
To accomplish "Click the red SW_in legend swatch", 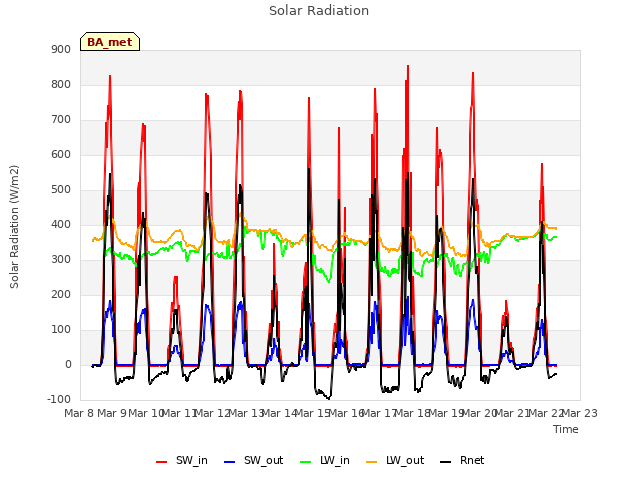I will 162,462.
